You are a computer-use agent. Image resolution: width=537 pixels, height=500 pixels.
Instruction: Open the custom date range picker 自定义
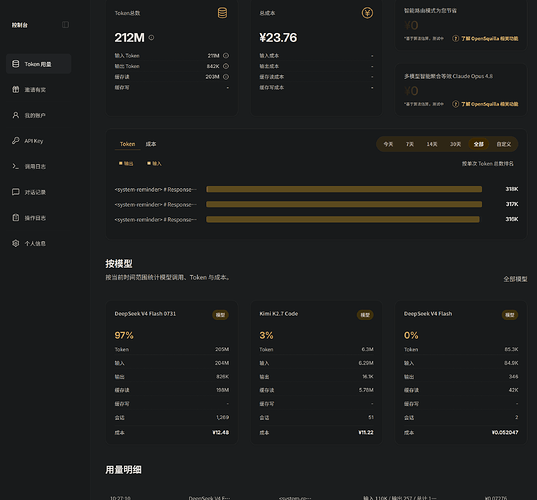(x=503, y=144)
